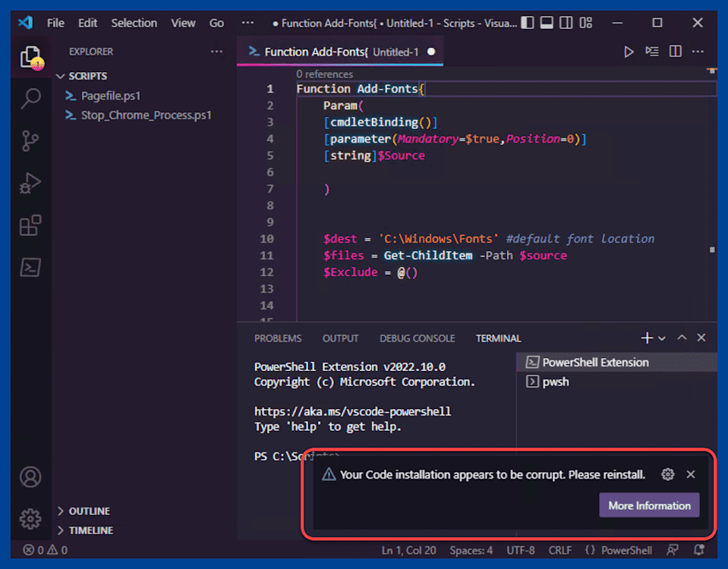The height and width of the screenshot is (569, 728).
Task: Click the terminal prompt line
Action: coord(297,457)
